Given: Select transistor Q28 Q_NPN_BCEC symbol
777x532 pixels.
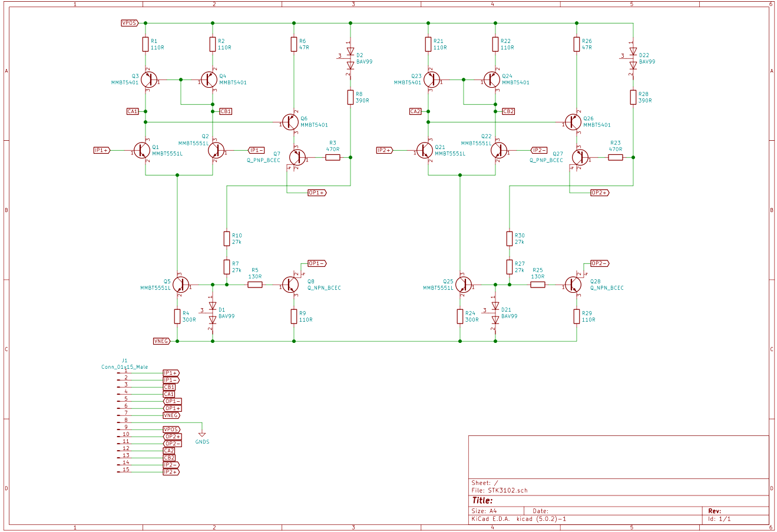Looking at the screenshot, I should point(573,285).
